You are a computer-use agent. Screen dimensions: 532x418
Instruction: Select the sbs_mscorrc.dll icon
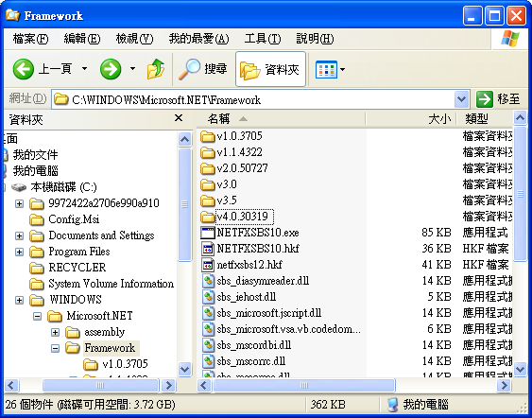click(208, 361)
